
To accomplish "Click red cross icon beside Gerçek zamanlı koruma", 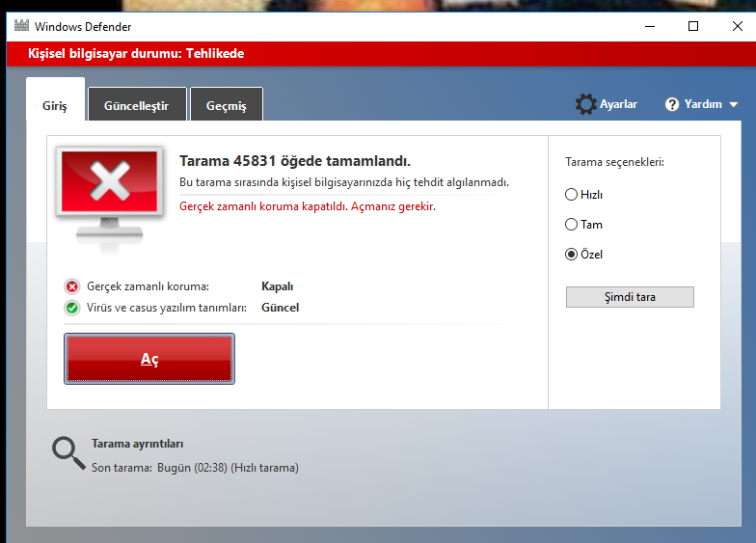I will (71, 287).
